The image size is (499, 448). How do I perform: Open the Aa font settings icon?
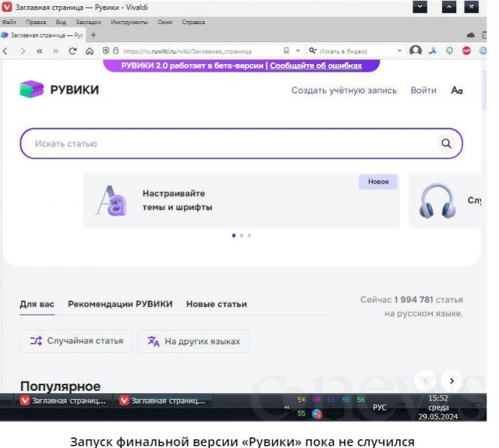pos(457,90)
